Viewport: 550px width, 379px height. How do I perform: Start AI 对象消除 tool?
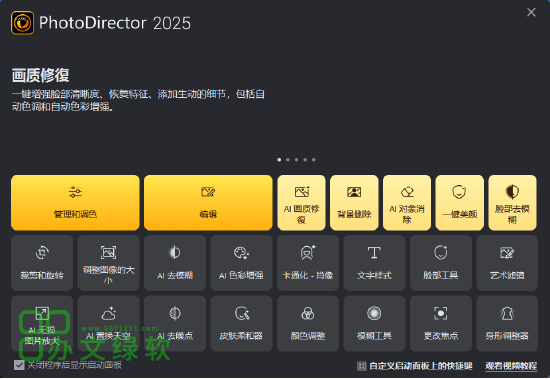coord(407,203)
